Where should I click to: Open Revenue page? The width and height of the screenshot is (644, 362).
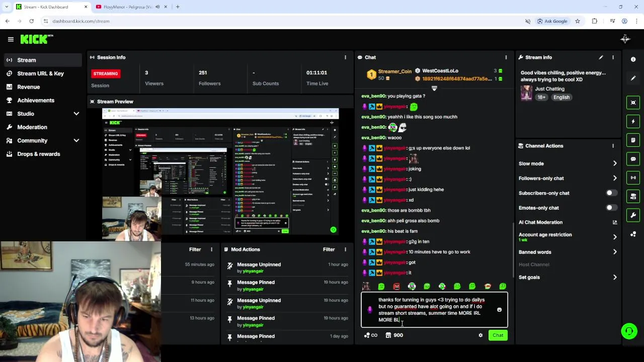(x=43, y=87)
